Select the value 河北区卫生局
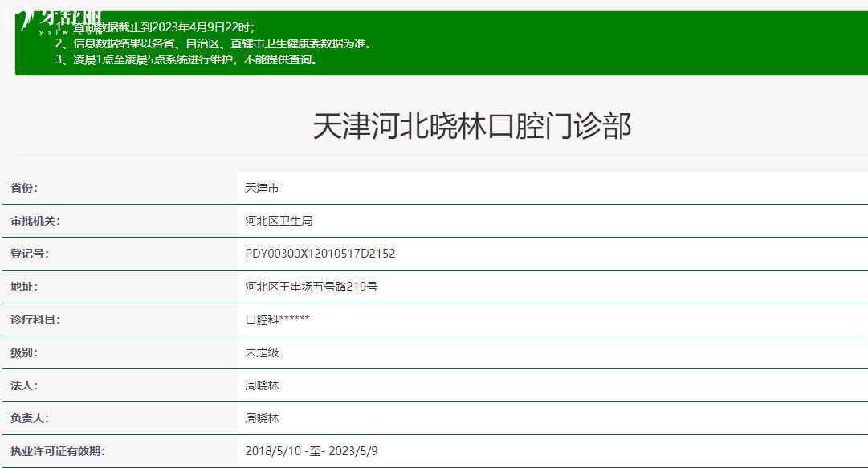The image size is (868, 468). (279, 221)
